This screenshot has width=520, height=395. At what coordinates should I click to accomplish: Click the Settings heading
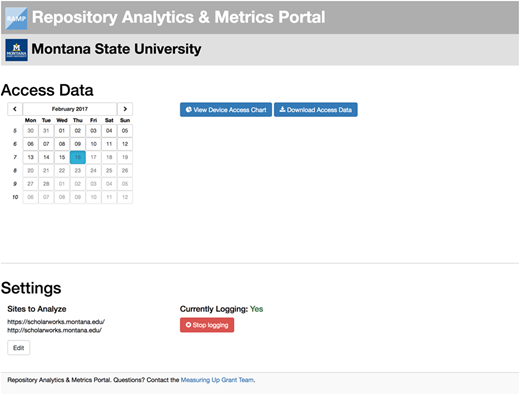(x=31, y=288)
